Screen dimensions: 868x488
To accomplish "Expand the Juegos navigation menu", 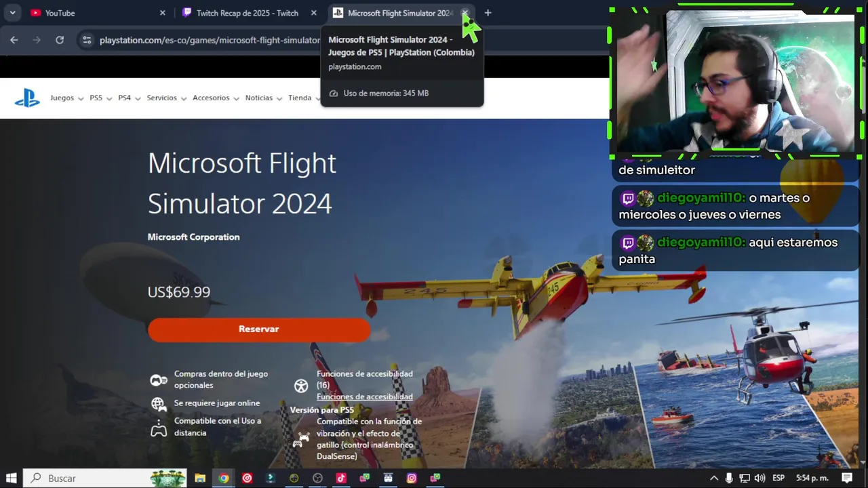I will [66, 98].
